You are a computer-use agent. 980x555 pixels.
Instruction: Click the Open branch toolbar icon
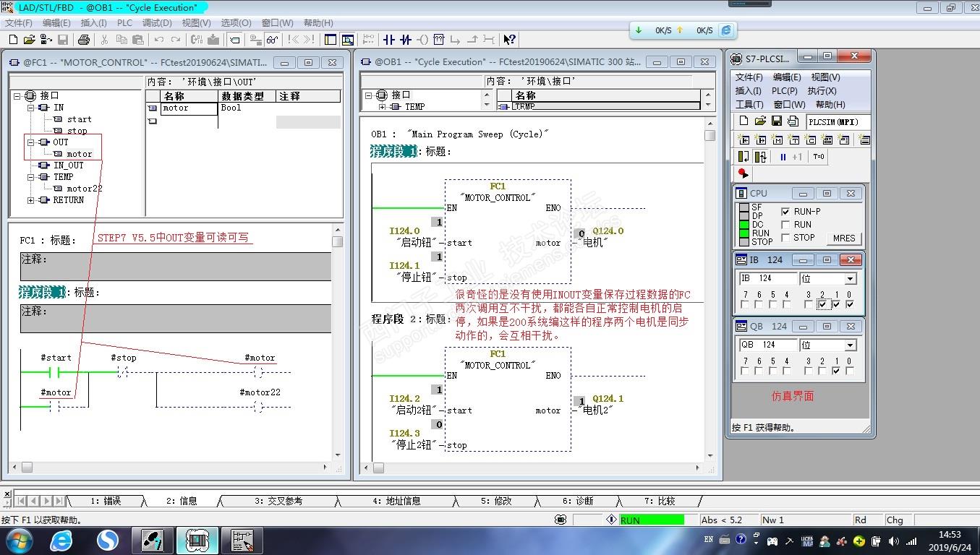pyautogui.click(x=456, y=40)
